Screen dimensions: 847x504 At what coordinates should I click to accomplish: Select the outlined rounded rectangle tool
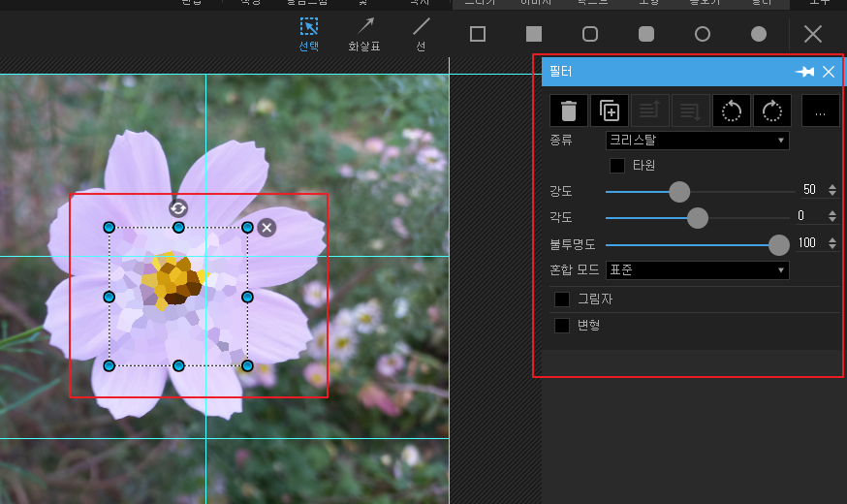click(x=590, y=34)
